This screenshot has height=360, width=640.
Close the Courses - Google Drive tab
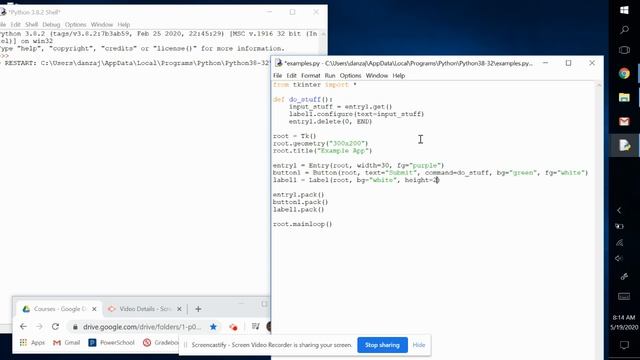pos(94,309)
